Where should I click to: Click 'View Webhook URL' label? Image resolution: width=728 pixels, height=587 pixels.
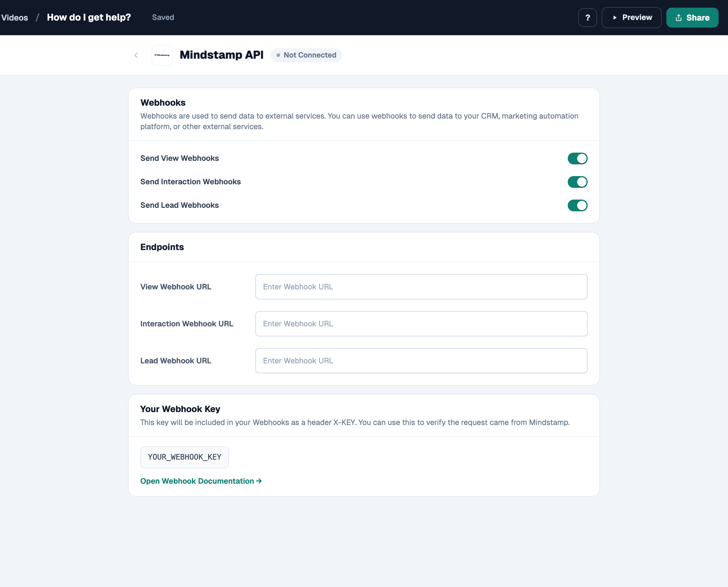(x=176, y=287)
